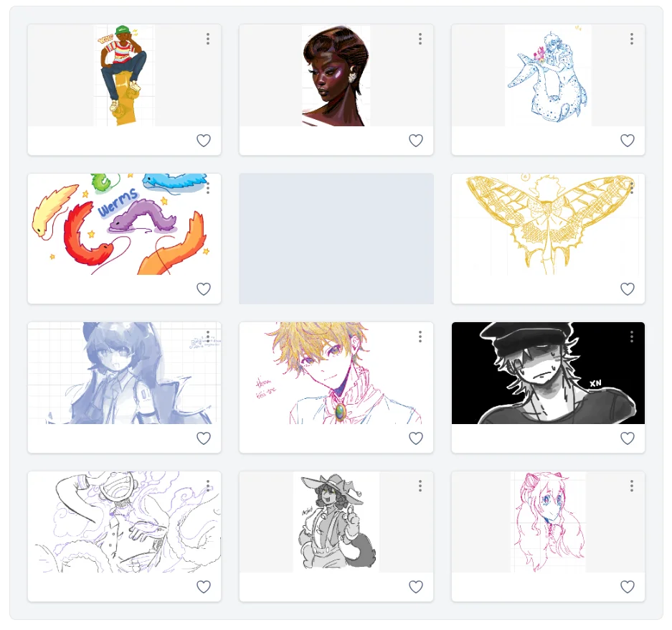Heart the blonde anime boy sketch

click(x=416, y=438)
